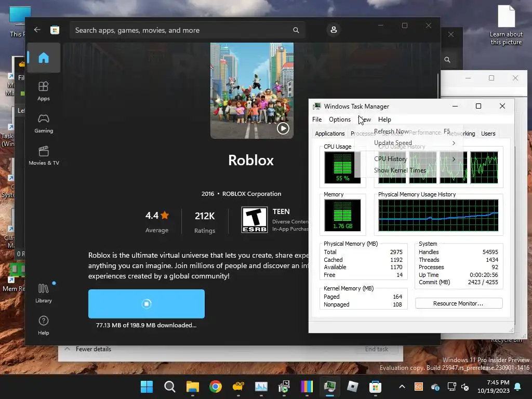Viewport: 532px width, 399px height.
Task: Click Memory 1.76 GB gauge
Action: pos(342,215)
